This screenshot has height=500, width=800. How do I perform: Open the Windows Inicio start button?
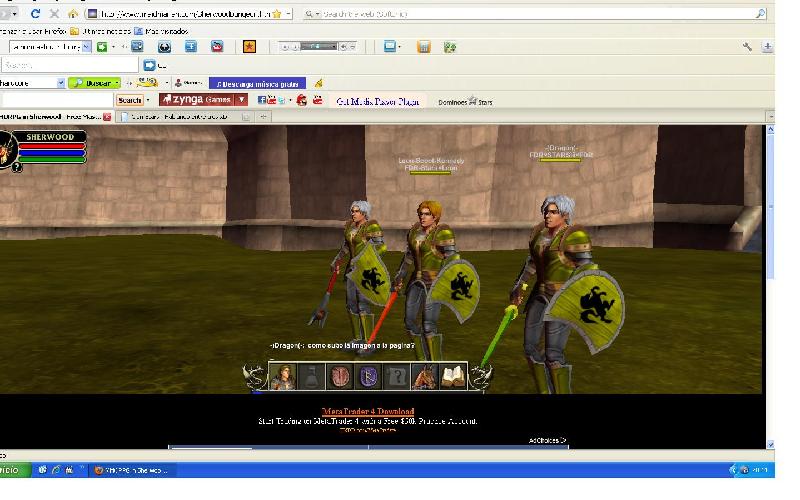[x=14, y=470]
